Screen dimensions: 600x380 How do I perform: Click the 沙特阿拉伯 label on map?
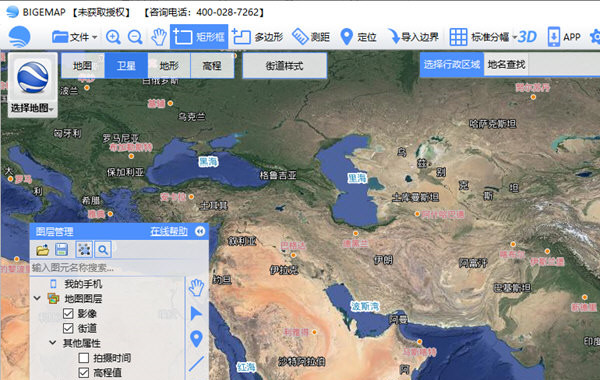click(302, 361)
